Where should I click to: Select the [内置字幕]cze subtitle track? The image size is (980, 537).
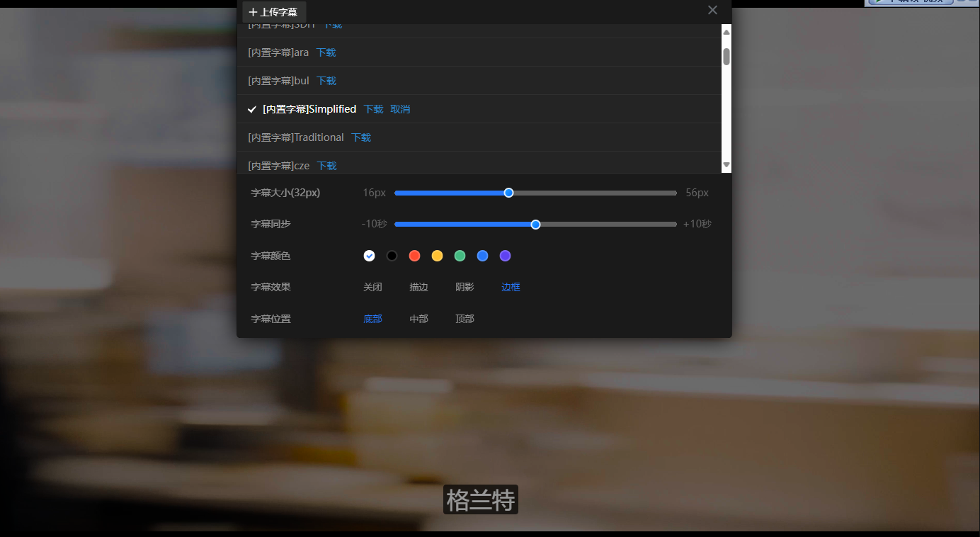coord(279,166)
